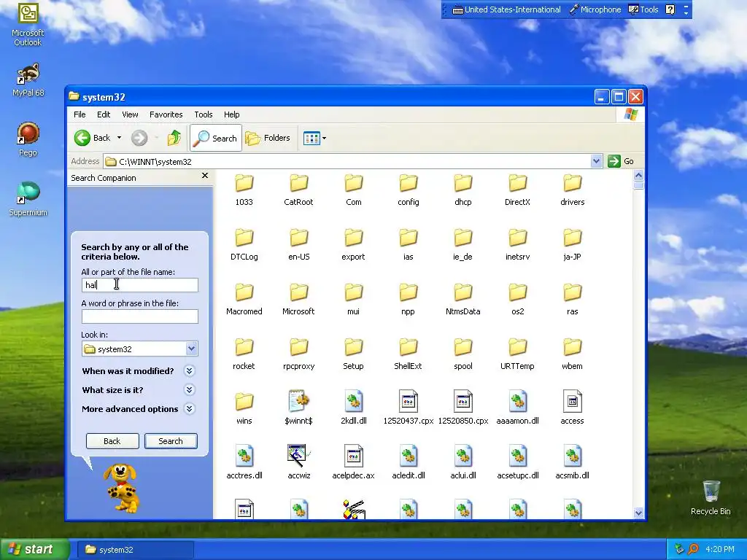Screen dimensions: 747x560
Task: Click the language bar help icon
Action: click(670, 9)
